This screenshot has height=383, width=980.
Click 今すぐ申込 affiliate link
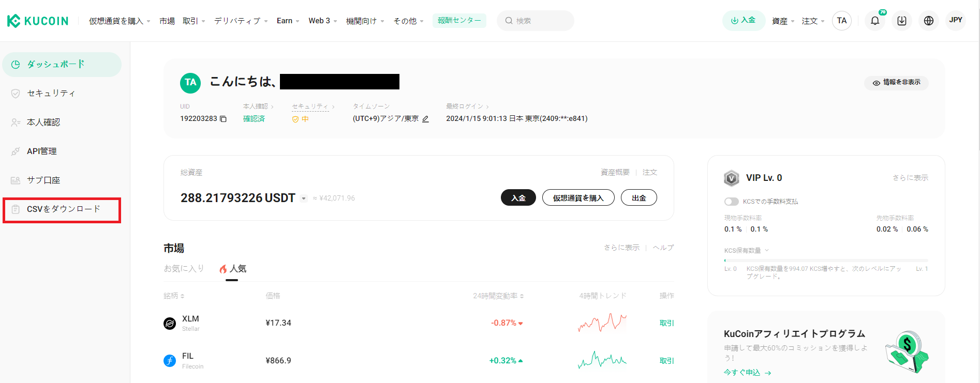(747, 373)
